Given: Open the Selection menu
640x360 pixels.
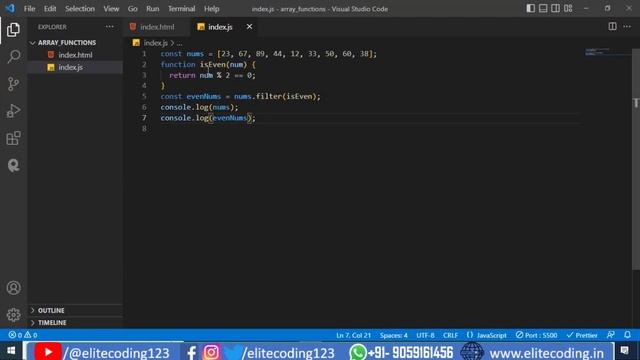Looking at the screenshot, I should tap(80, 9).
